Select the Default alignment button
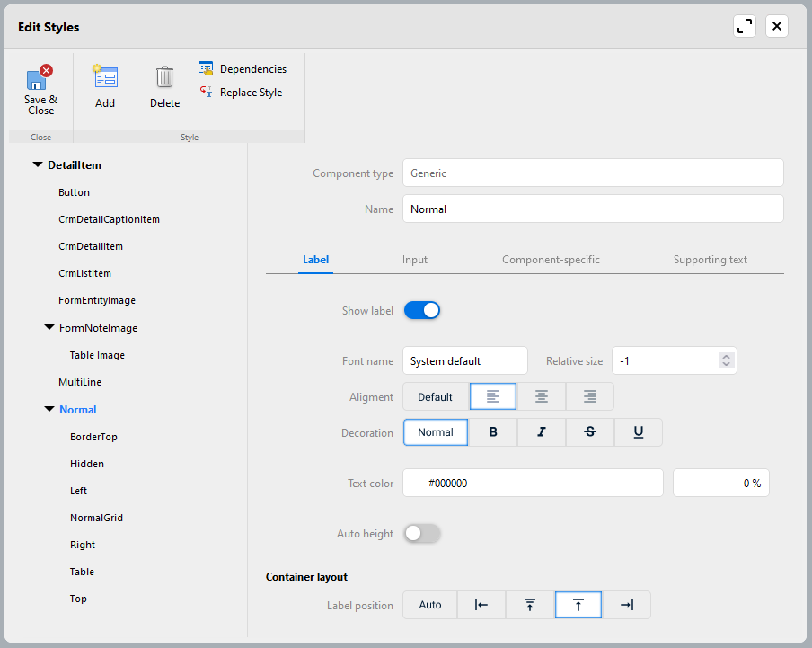This screenshot has height=648, width=812. (436, 396)
